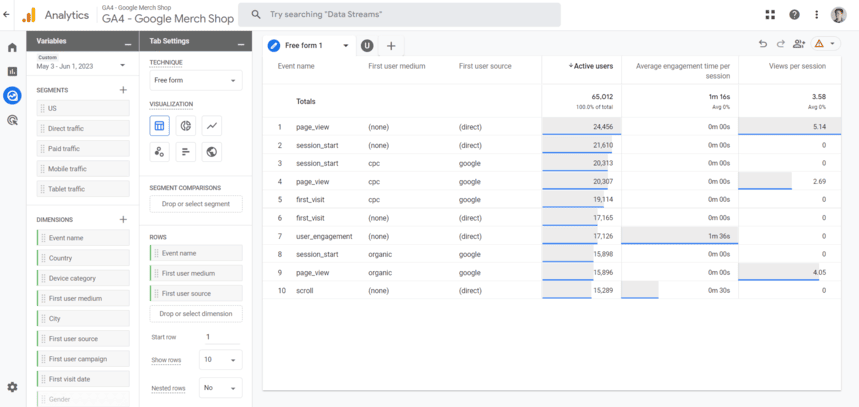
Task: Undo the last change
Action: 763,45
